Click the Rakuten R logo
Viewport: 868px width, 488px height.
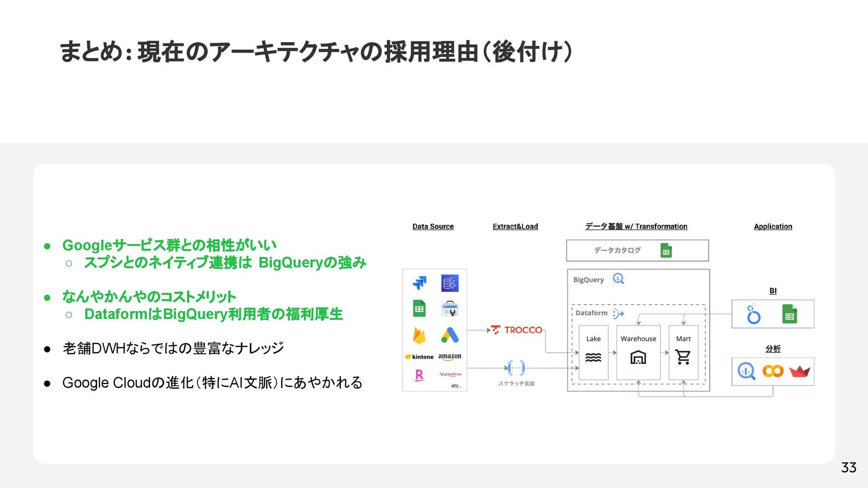[419, 375]
